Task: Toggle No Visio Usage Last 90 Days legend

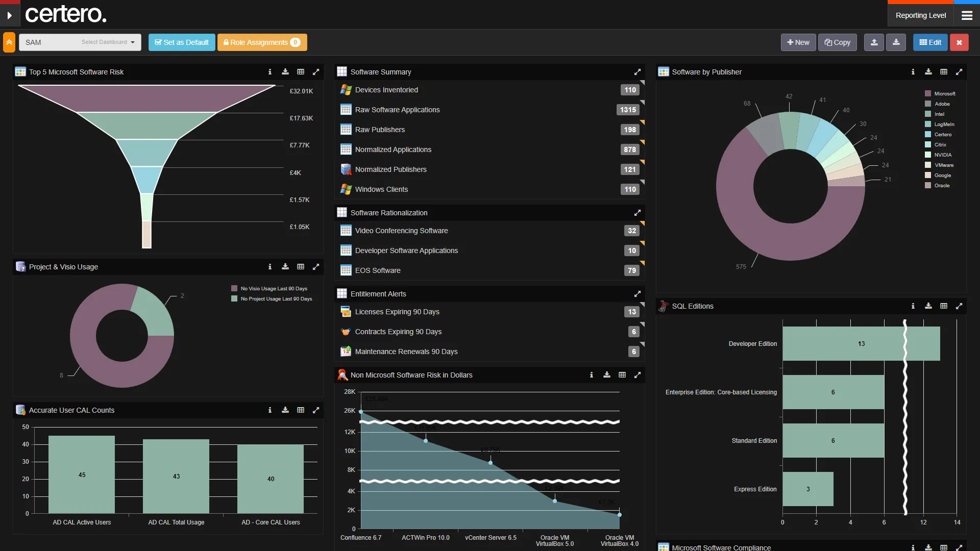Action: [274, 289]
